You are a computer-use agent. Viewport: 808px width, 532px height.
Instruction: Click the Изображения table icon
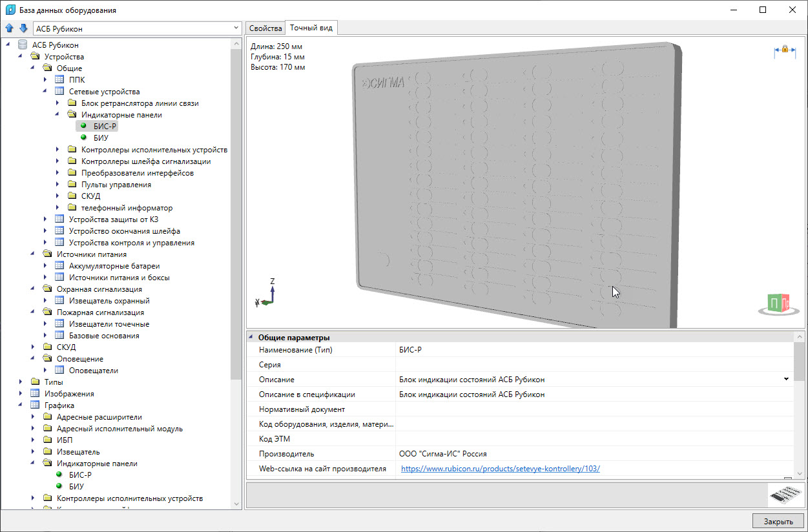coord(35,394)
